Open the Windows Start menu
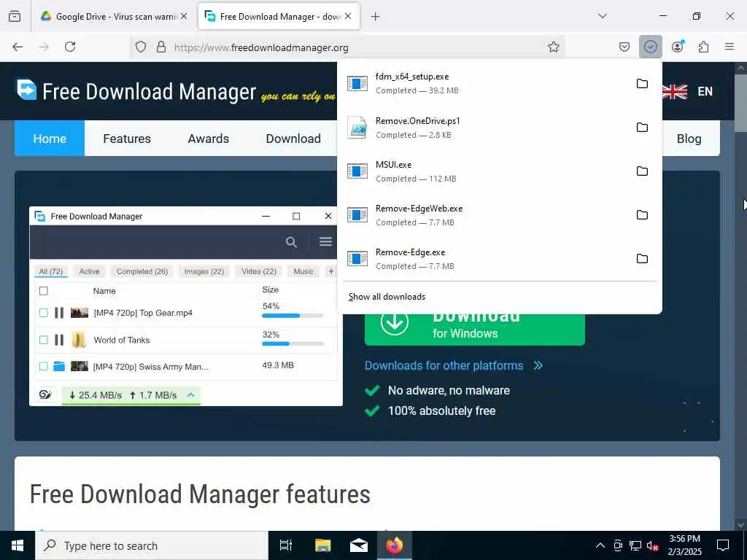Image resolution: width=747 pixels, height=560 pixels. tap(18, 545)
